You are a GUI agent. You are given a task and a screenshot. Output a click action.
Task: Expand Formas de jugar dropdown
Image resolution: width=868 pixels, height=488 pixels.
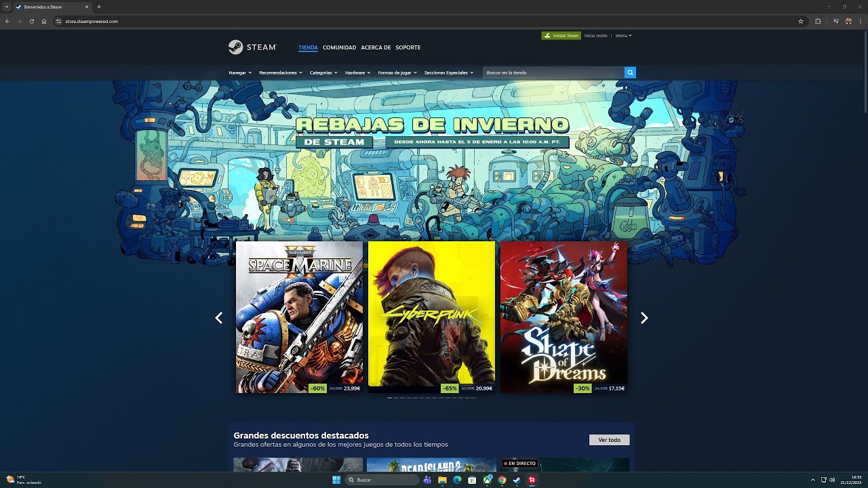click(x=397, y=73)
